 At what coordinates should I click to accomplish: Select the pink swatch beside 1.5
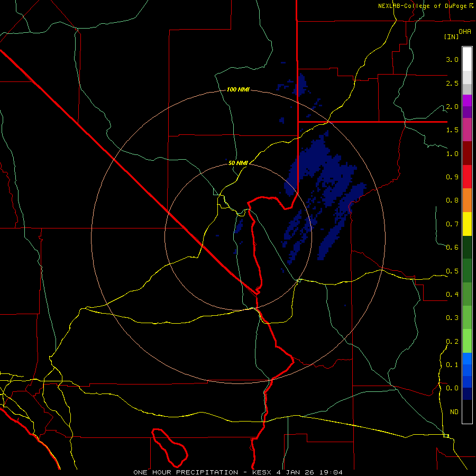coord(467,130)
